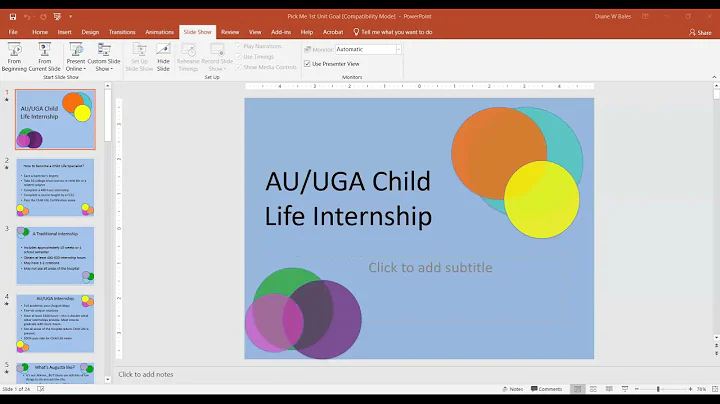Select slide 3 thumbnail A Traditional Internship
This screenshot has width=720, height=404.
click(x=55, y=255)
